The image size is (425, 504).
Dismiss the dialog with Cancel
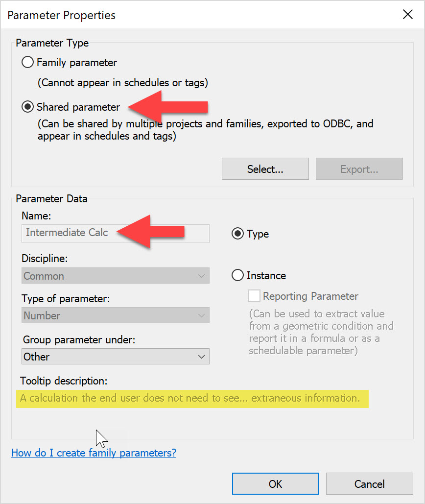[369, 483]
